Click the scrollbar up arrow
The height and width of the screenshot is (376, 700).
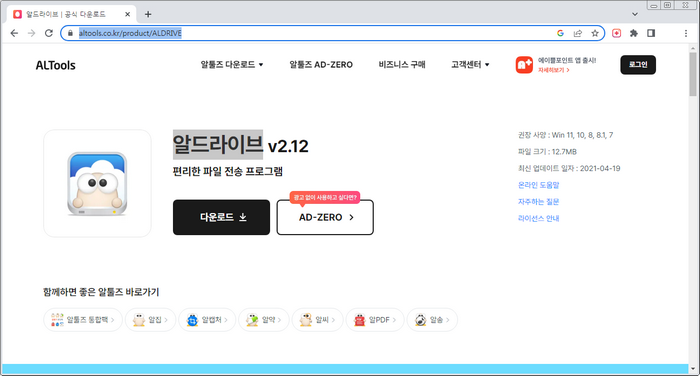[x=693, y=48]
